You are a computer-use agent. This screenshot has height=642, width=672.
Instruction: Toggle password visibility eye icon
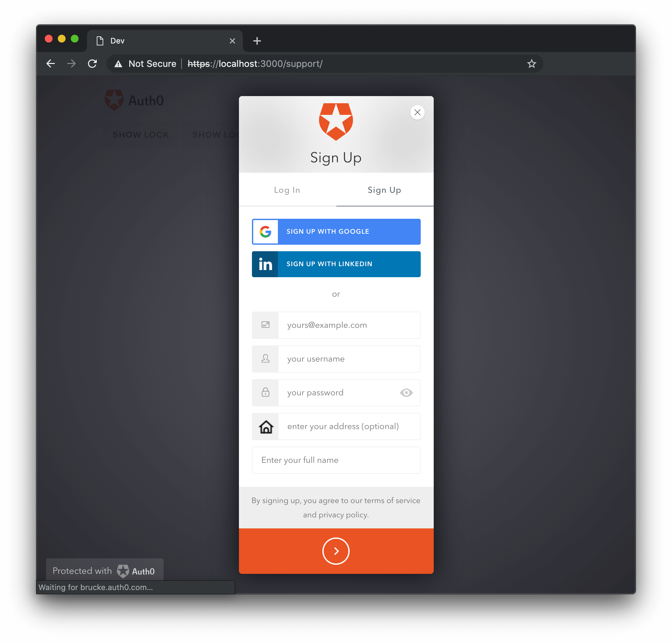click(406, 393)
